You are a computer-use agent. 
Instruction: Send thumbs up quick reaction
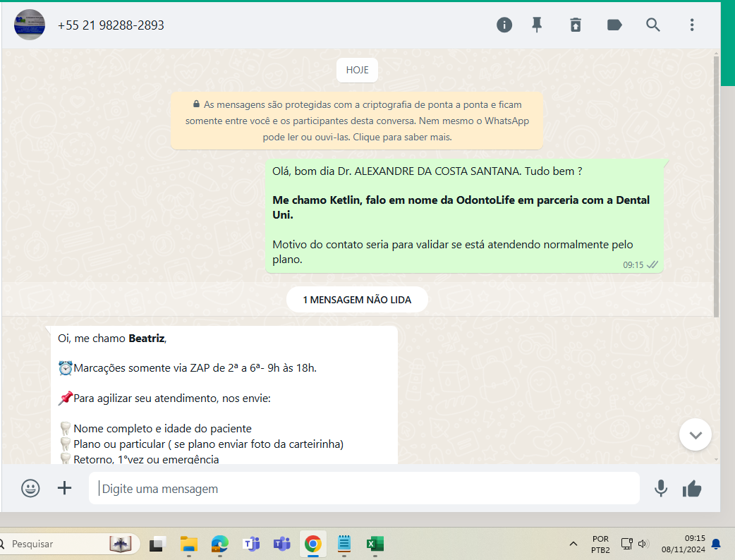pos(692,488)
